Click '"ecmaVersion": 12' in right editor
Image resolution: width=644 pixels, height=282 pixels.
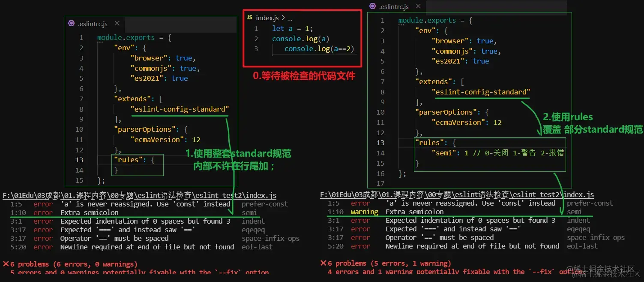[x=467, y=122]
